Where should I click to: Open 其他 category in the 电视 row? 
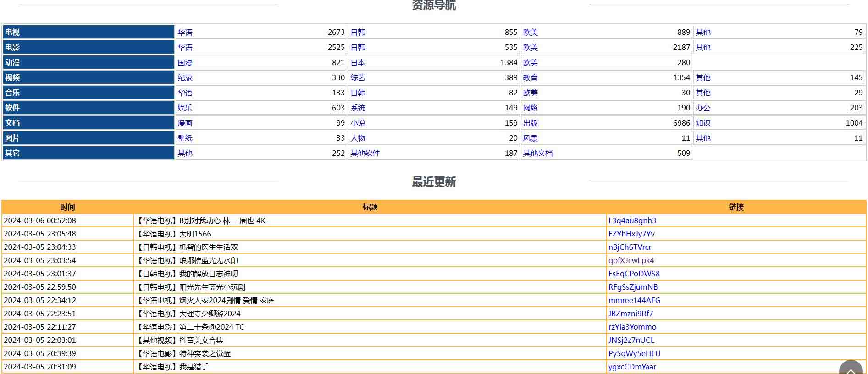pos(703,32)
